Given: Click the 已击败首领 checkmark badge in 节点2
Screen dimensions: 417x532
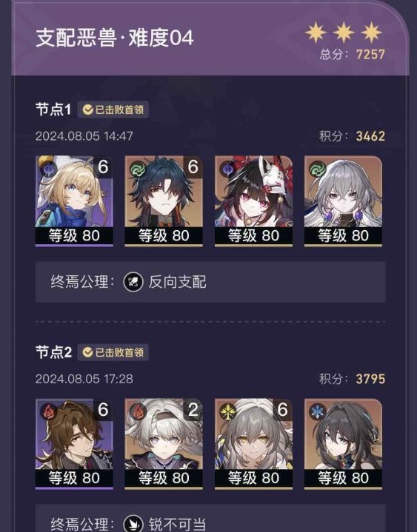Looking at the screenshot, I should 113,352.
